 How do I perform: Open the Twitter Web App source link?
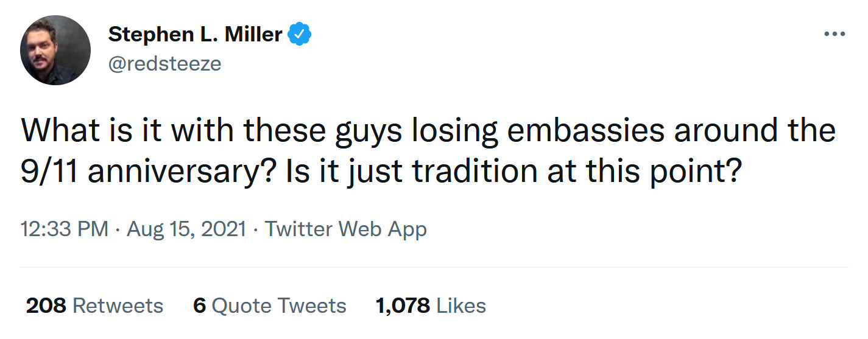click(345, 229)
